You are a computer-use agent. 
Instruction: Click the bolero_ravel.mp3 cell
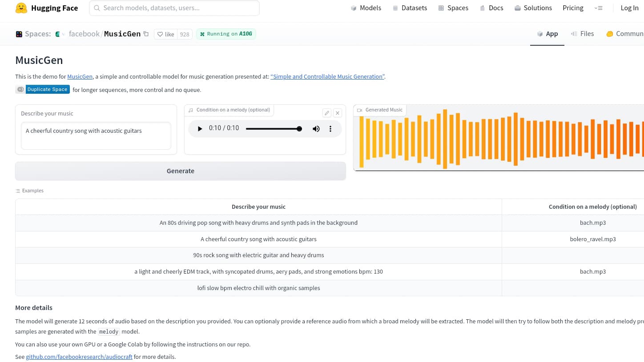[x=593, y=239]
